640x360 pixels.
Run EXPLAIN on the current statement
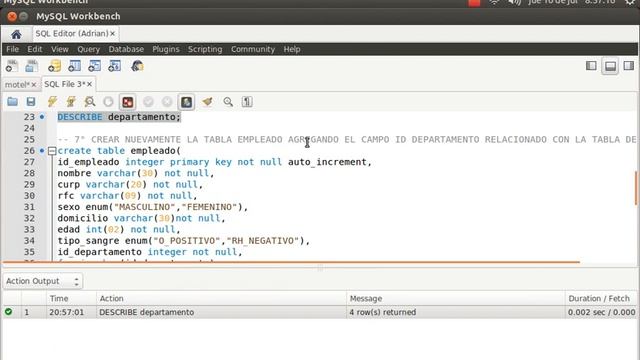coord(90,102)
